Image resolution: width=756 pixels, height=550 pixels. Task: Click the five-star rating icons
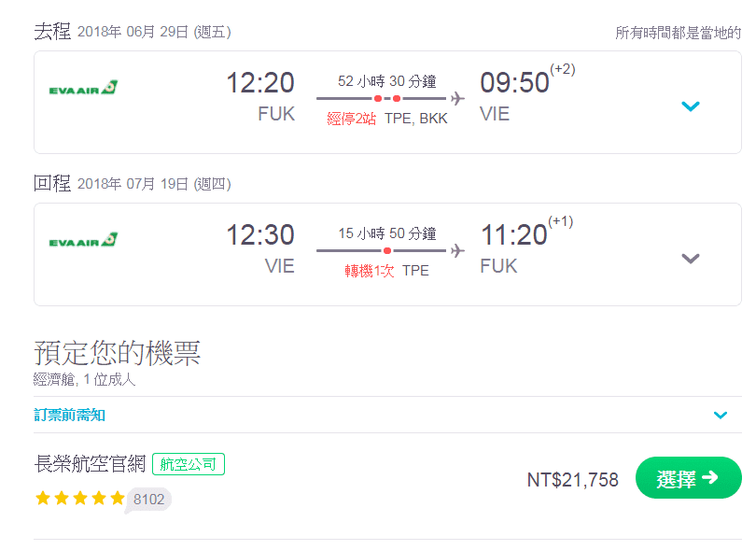(80, 498)
